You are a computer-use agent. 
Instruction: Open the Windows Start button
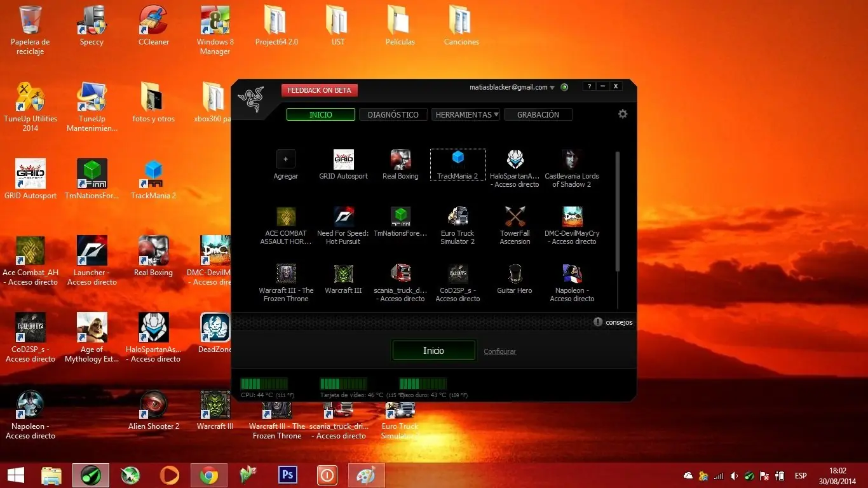[15, 475]
